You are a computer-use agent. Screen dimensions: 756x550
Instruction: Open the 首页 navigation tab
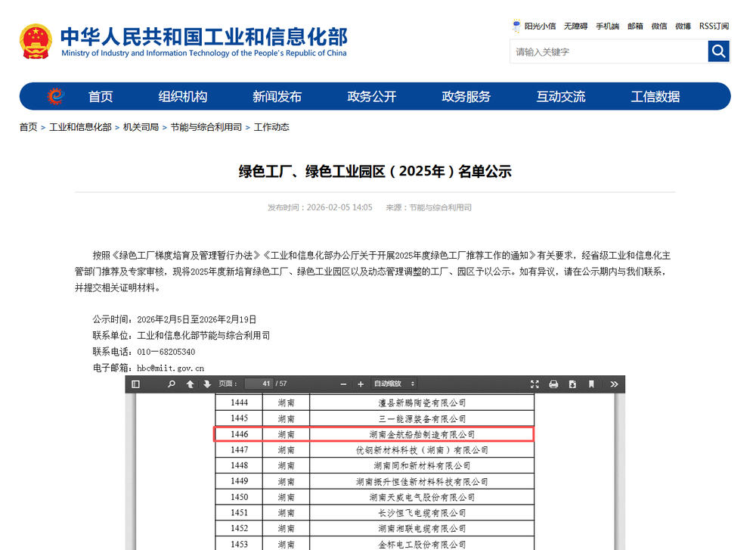[x=101, y=97]
